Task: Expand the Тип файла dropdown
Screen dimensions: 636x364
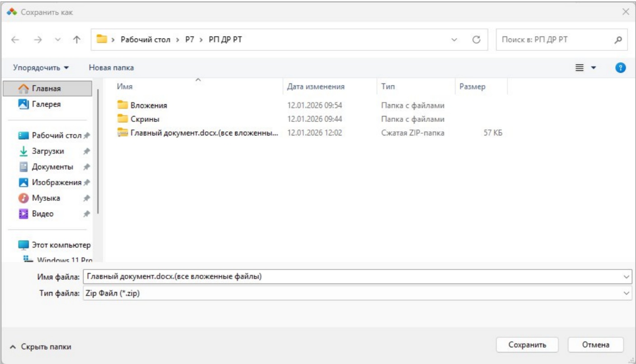Action: [x=626, y=293]
